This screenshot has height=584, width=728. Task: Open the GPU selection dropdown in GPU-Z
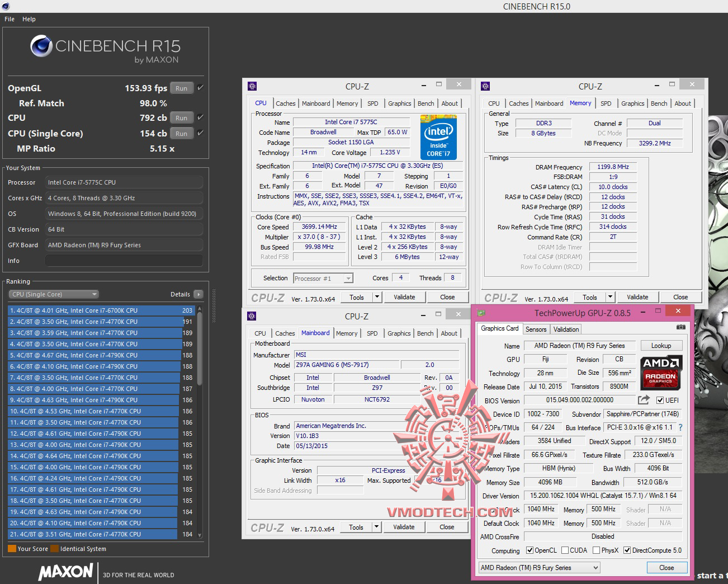(540, 567)
